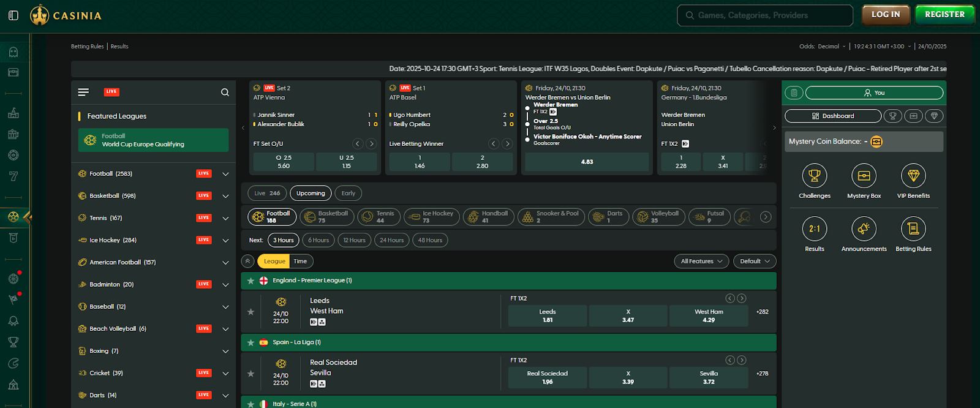Click the sports search magnifier icon

(225, 92)
